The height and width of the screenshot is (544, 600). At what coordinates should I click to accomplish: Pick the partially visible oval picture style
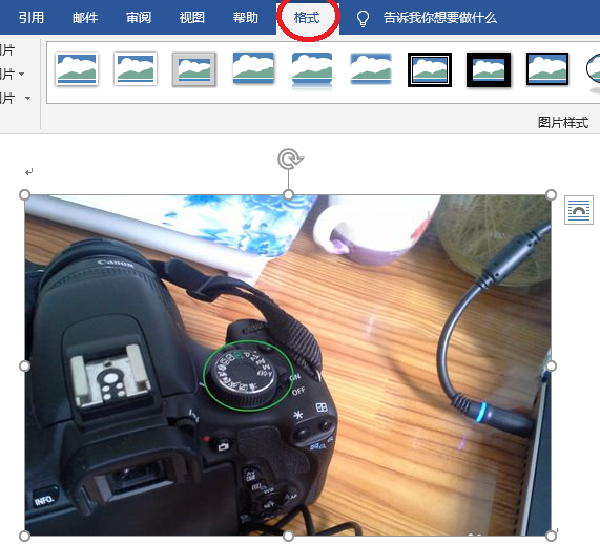(592, 70)
